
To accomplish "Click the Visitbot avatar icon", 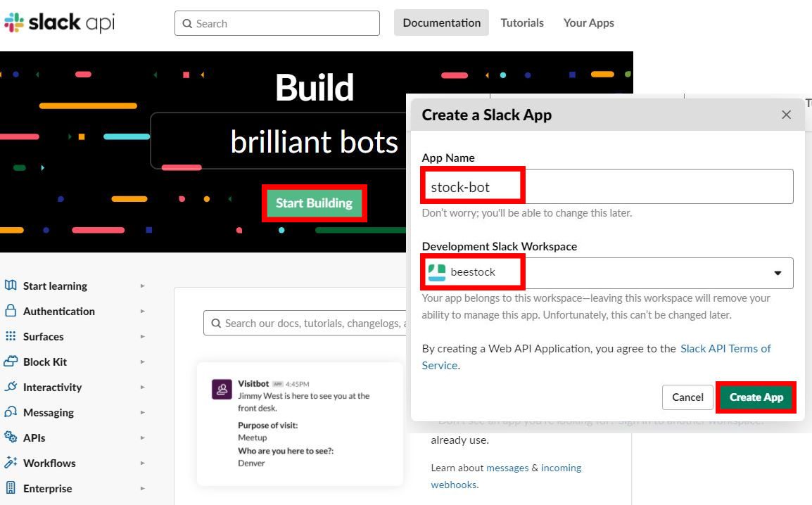I will click(222, 389).
